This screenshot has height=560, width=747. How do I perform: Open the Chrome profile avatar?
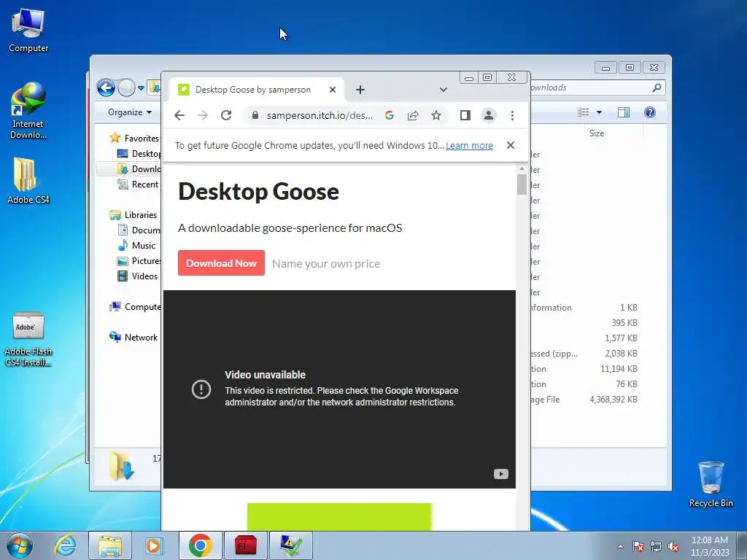click(488, 115)
